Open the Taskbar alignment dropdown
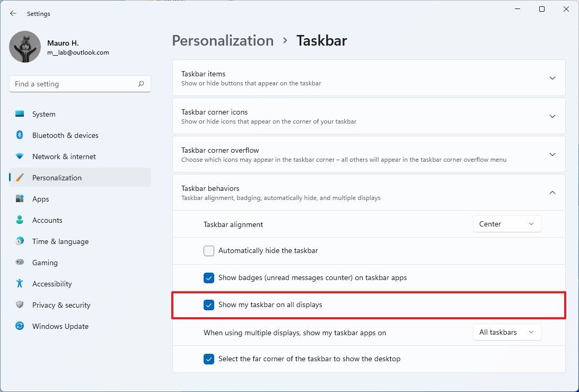This screenshot has width=579, height=392. point(506,224)
